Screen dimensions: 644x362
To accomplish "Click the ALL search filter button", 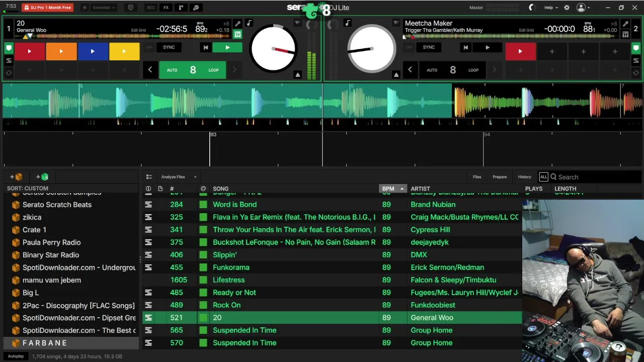I will coord(543,177).
